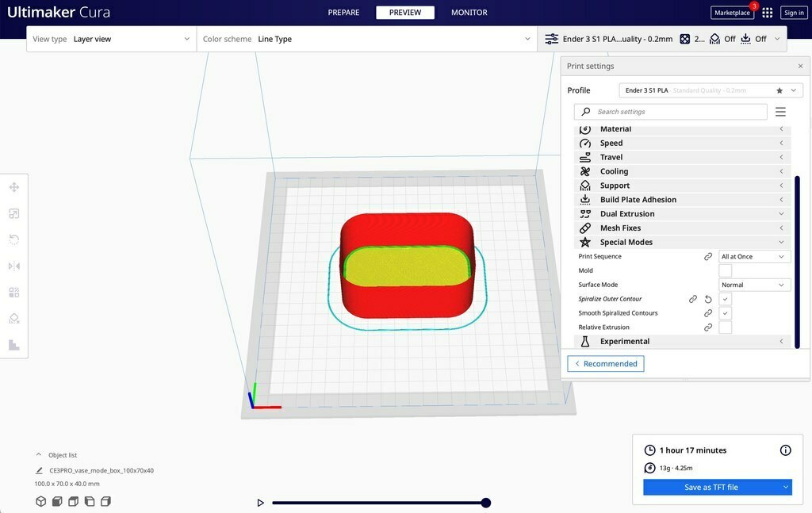Select the Scale tool in left toolbar
The width and height of the screenshot is (812, 513).
point(14,213)
